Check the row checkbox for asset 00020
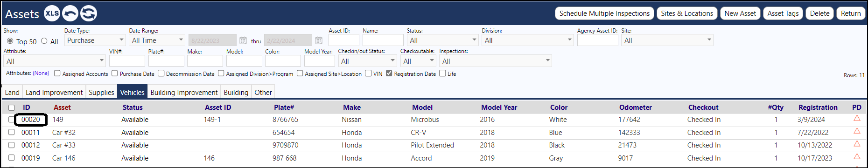868x168 pixels. (12, 119)
